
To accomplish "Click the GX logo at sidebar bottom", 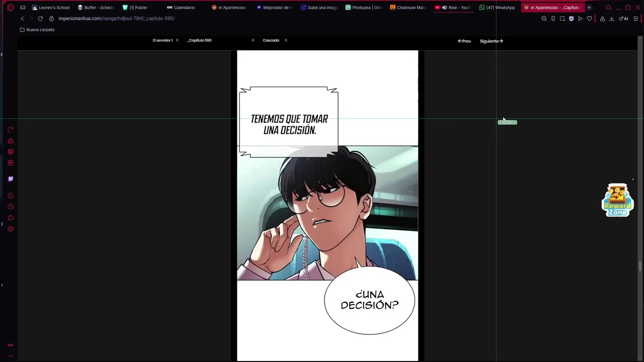I will click(x=11, y=345).
